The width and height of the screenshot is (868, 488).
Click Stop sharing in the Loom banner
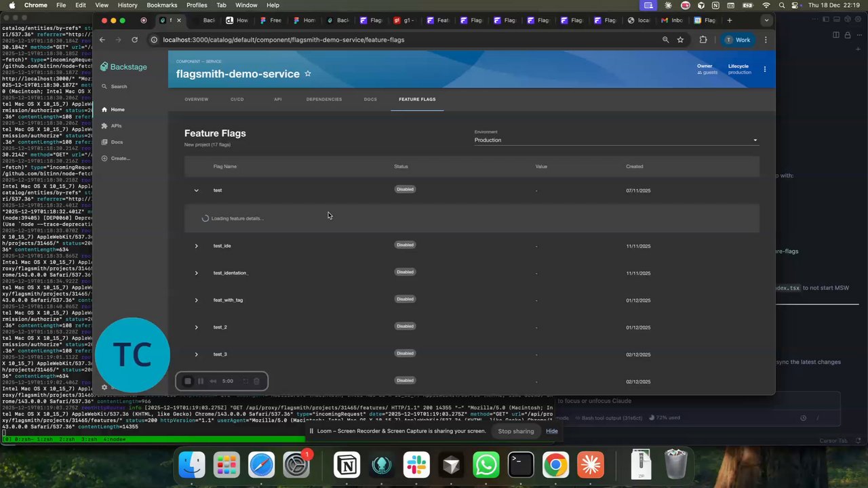pos(516,431)
